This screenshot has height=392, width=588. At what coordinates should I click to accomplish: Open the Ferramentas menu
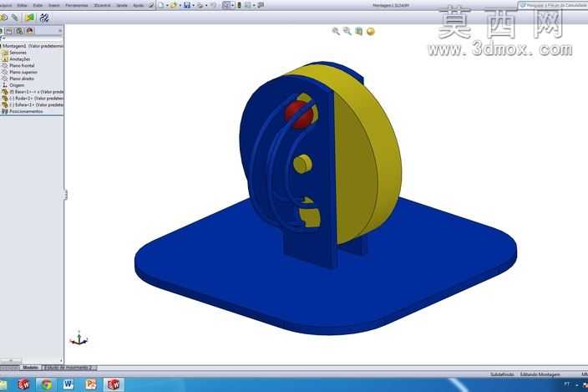(x=77, y=6)
